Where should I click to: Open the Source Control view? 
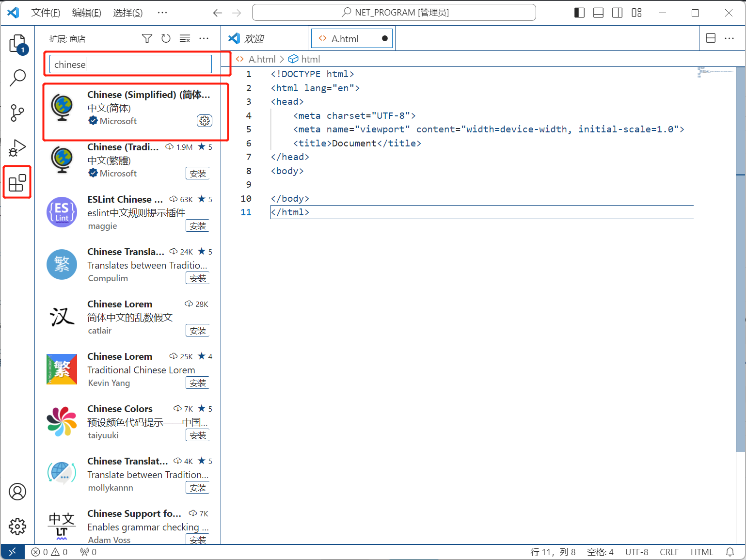(17, 112)
